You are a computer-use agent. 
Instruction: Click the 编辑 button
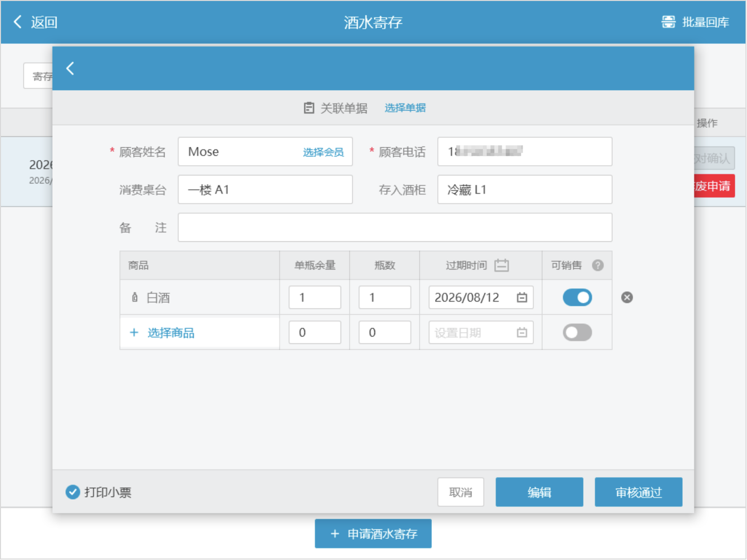point(539,492)
